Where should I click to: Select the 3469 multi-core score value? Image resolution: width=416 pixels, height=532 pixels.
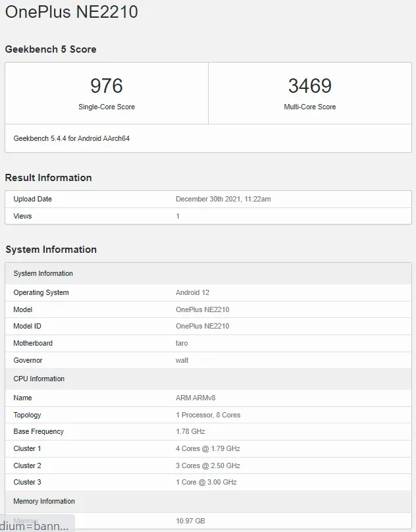(x=309, y=86)
